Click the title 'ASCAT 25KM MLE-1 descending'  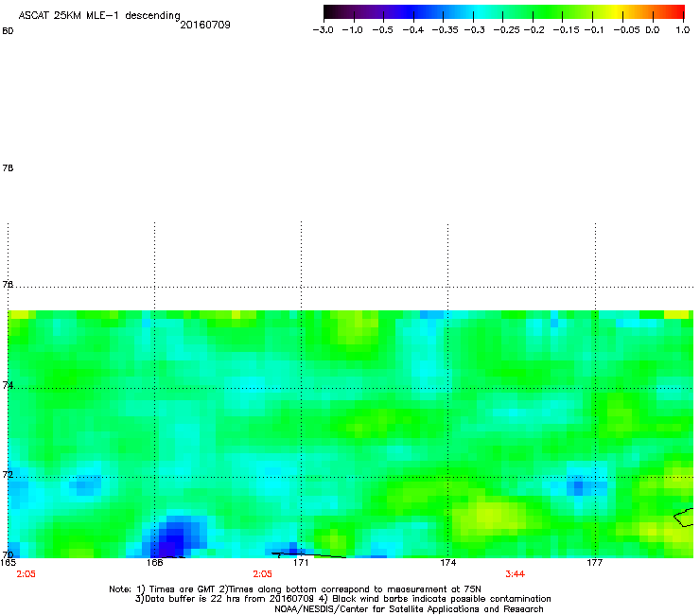[x=99, y=16]
